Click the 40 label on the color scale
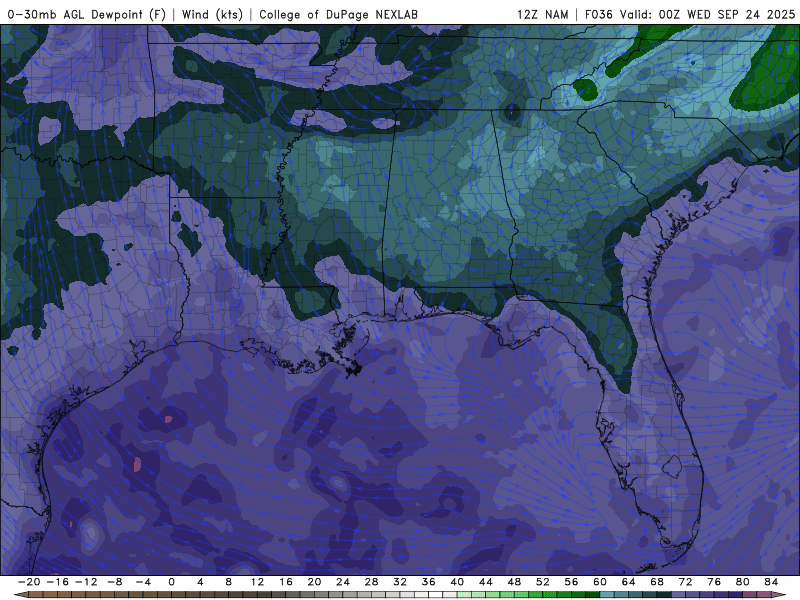Screen dimensions: 800x600 pyautogui.click(x=457, y=582)
